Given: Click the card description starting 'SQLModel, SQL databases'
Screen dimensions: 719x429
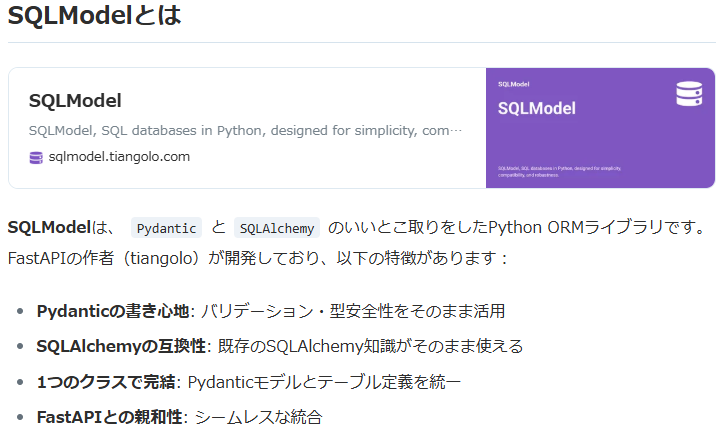Looking at the screenshot, I should coord(245,131).
